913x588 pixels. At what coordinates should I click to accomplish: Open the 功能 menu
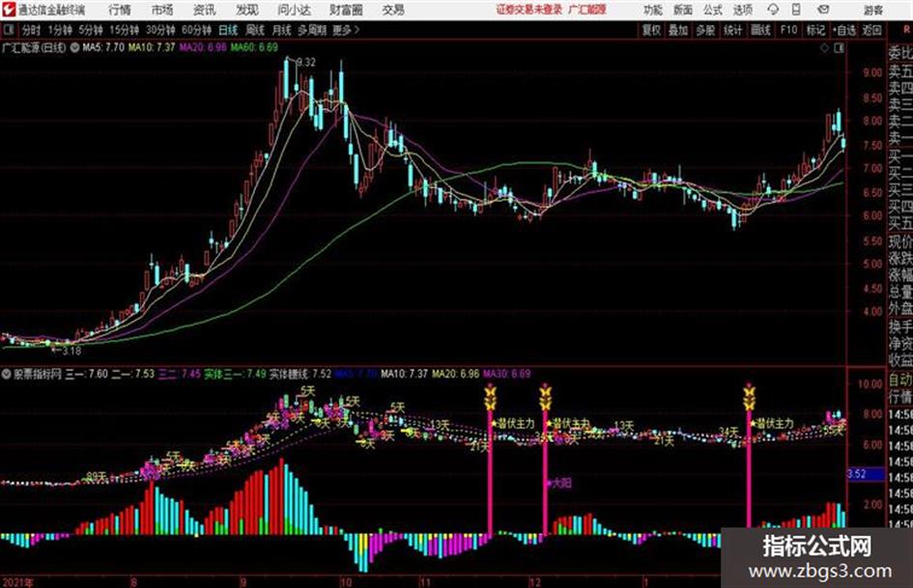653,10
